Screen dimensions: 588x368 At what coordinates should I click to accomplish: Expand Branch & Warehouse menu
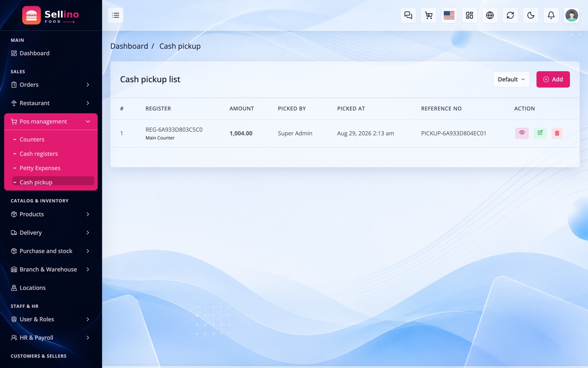51,269
